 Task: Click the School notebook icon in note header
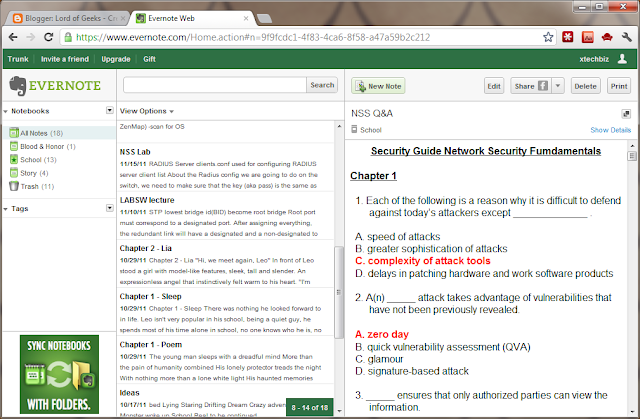tap(354, 129)
